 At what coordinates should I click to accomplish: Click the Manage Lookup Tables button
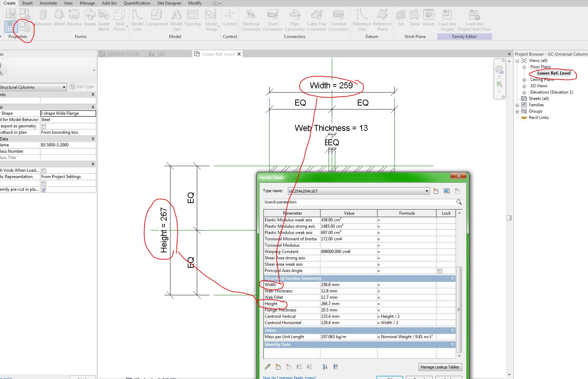[x=440, y=367]
